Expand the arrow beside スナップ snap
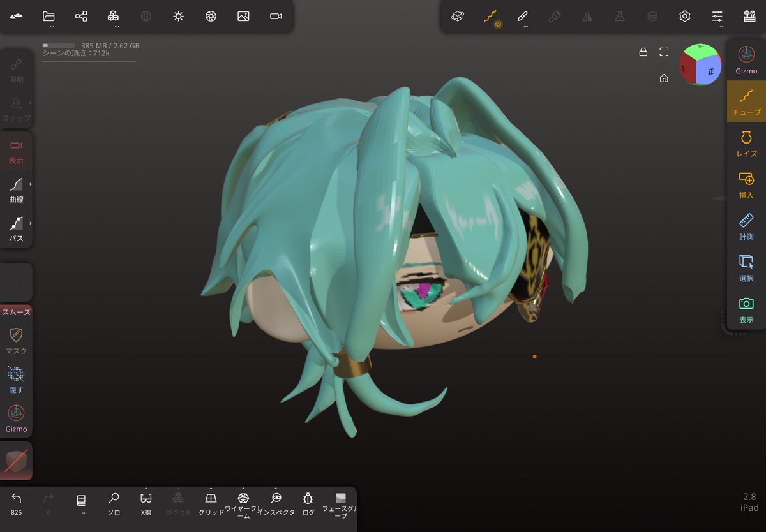 click(30, 103)
